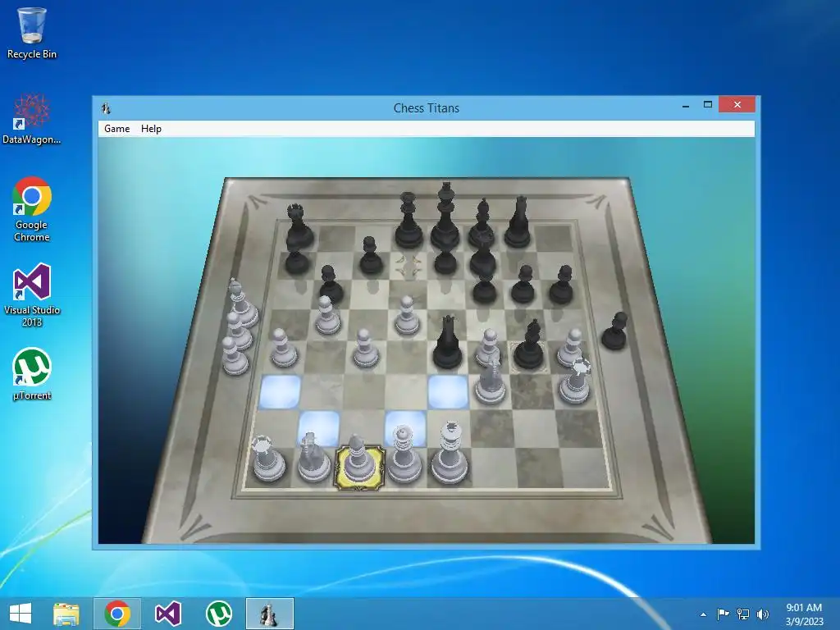
Task: Open µTorrent from the taskbar
Action: (x=219, y=614)
